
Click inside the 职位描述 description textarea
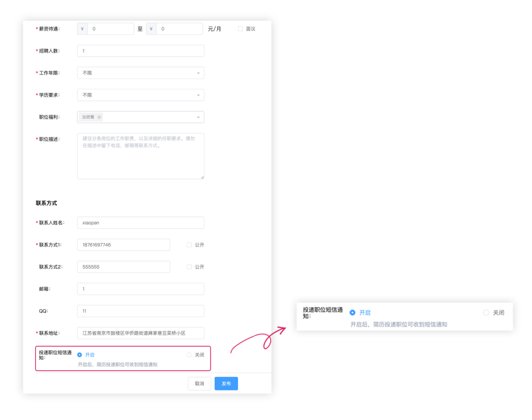pyautogui.click(x=140, y=155)
